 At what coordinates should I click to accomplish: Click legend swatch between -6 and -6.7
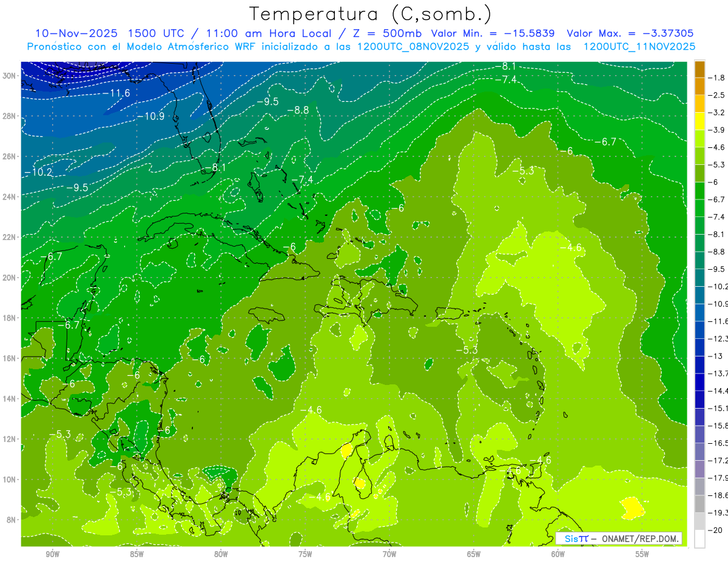[699, 190]
